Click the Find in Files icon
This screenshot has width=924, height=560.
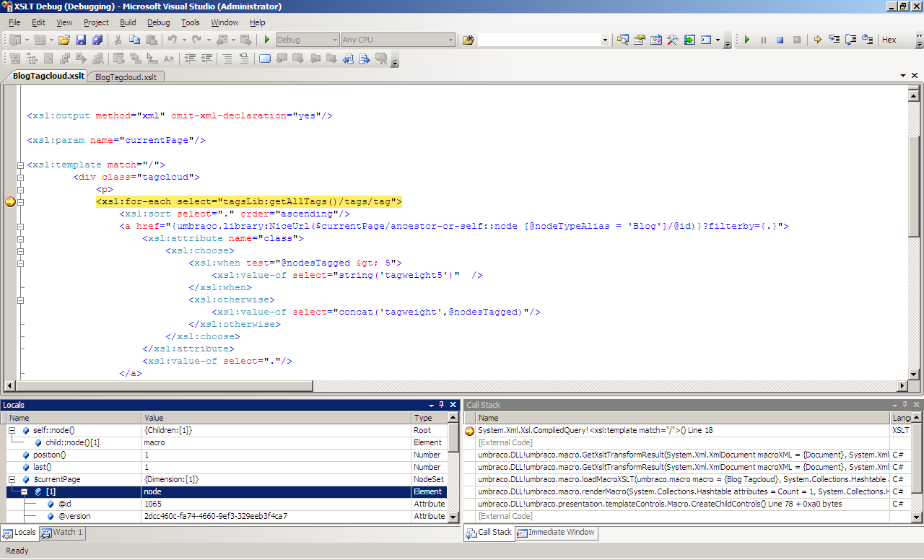pos(468,40)
